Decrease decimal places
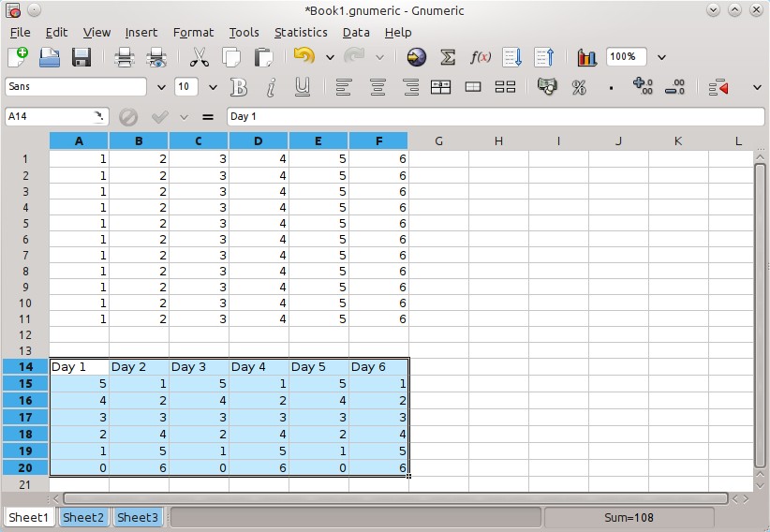Screen dimensions: 770x532 click(674, 87)
